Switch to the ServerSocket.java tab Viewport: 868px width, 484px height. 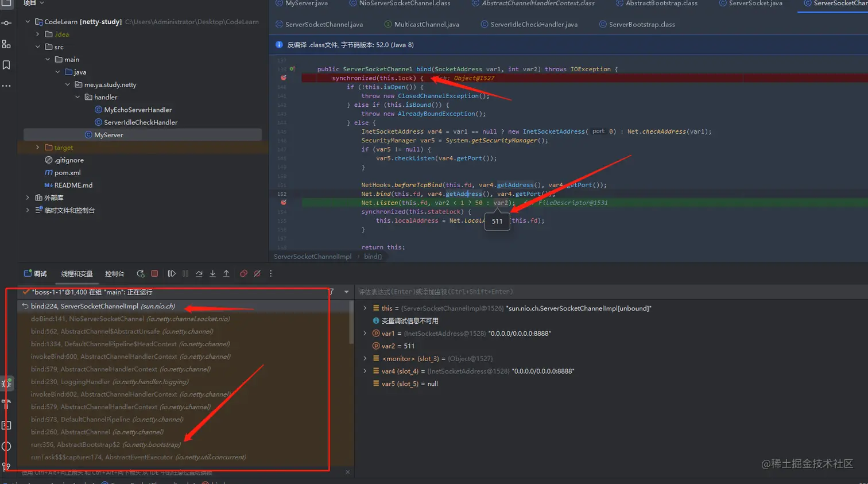click(x=751, y=3)
